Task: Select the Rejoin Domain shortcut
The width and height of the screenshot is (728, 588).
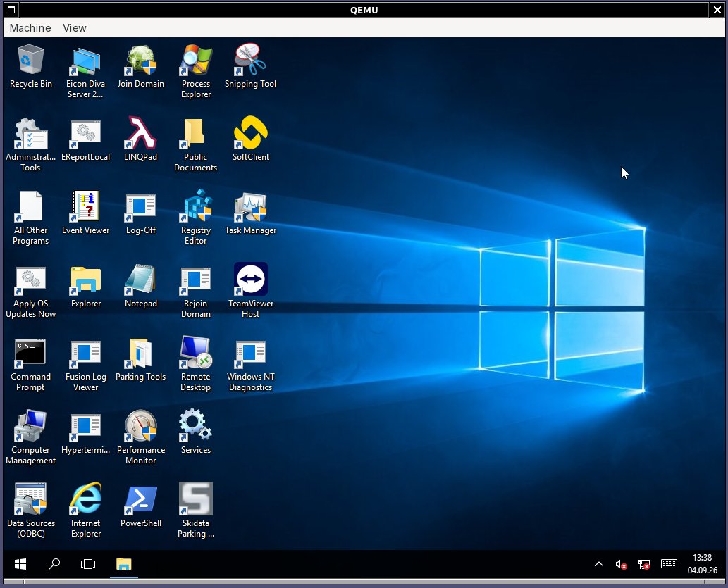Action: (x=195, y=291)
